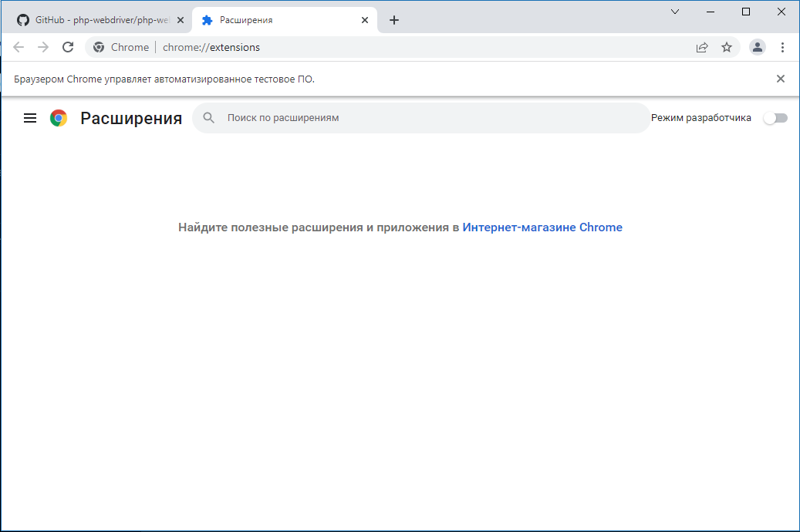The image size is (800, 532).
Task: Close the GitHub php-webdriver tab
Action: point(180,20)
